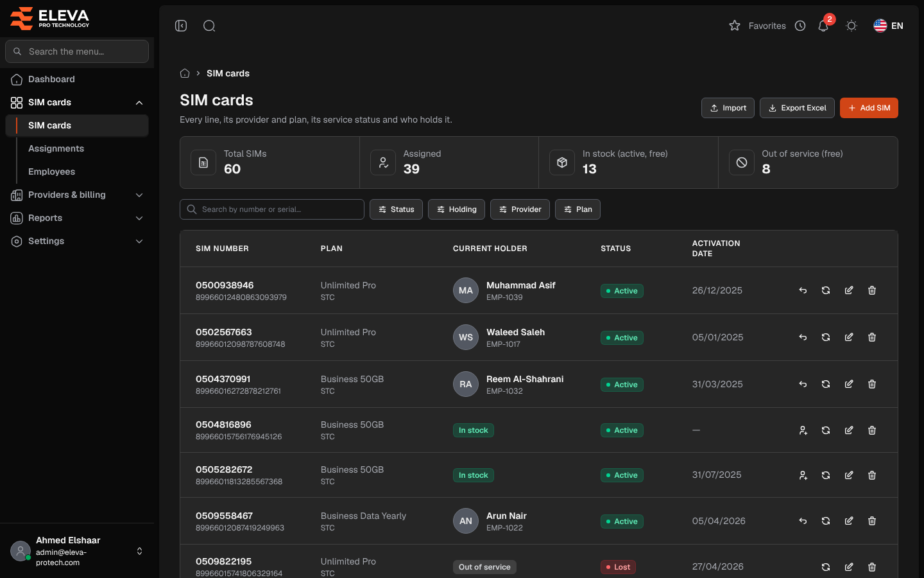This screenshot has height=578, width=924.
Task: Collapse the SIM cards sidebar group
Action: pyautogui.click(x=77, y=102)
